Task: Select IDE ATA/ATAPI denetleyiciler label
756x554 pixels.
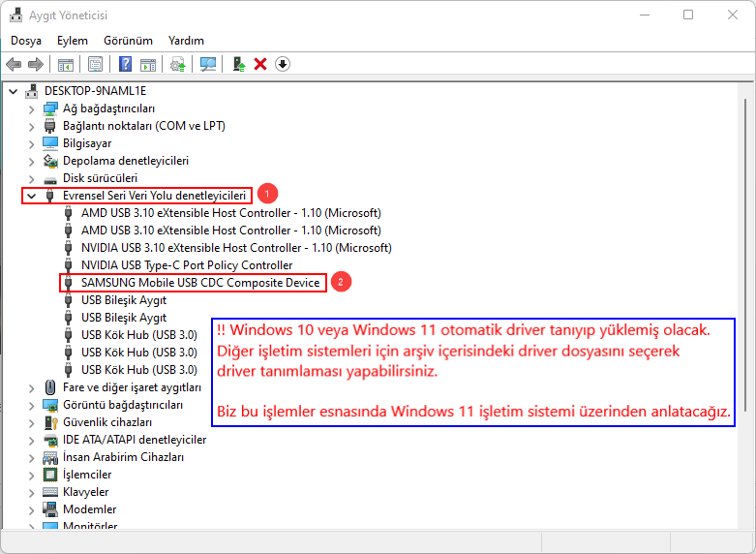Action: coord(135,440)
